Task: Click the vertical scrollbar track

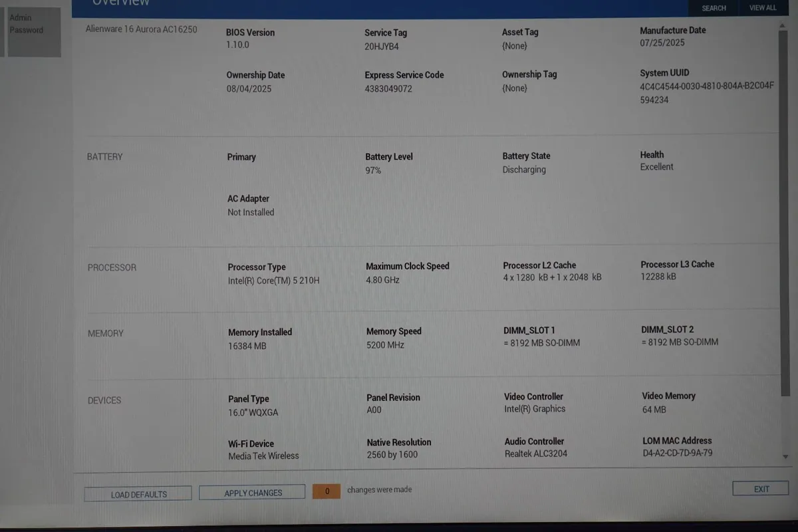Action: pos(785,239)
